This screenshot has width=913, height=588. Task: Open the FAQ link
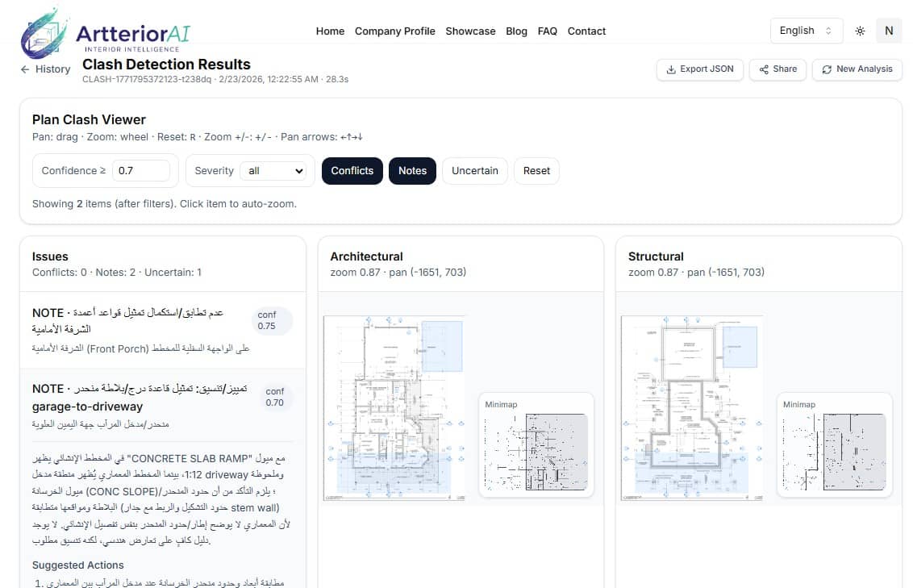547,31
